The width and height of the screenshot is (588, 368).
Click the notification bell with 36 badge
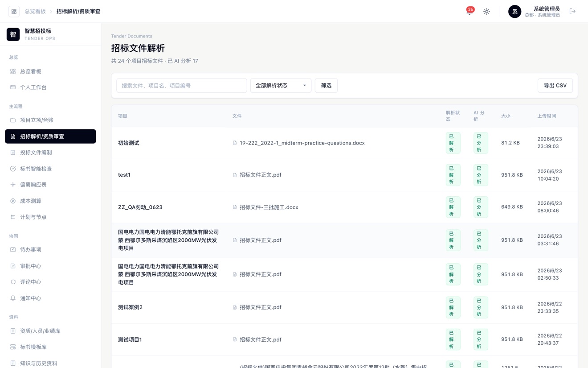point(469,12)
